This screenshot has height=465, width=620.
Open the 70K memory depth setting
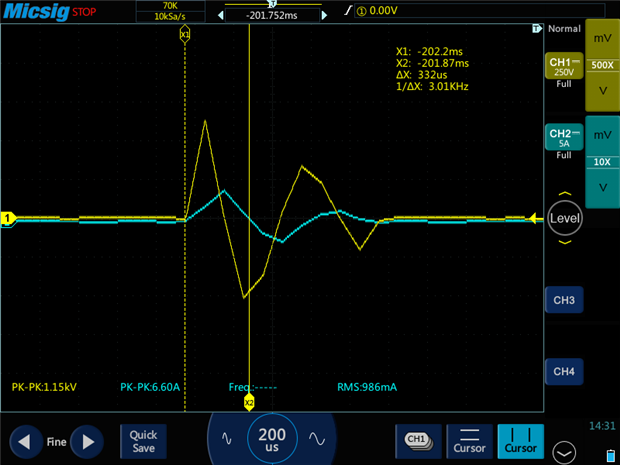tap(170, 6)
